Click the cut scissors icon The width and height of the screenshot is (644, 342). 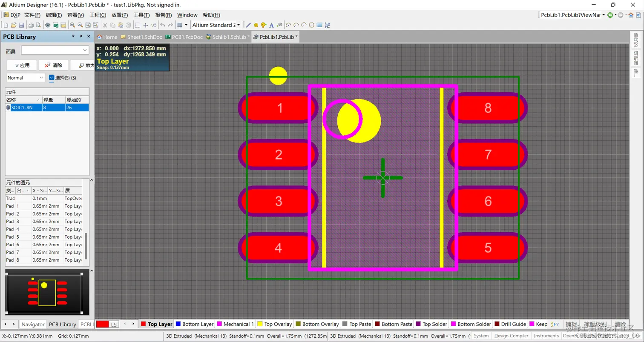point(105,25)
